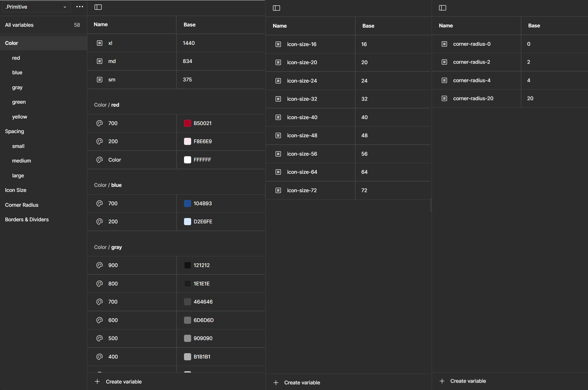Toggle sidebar icon above corner-radius table

point(443,8)
